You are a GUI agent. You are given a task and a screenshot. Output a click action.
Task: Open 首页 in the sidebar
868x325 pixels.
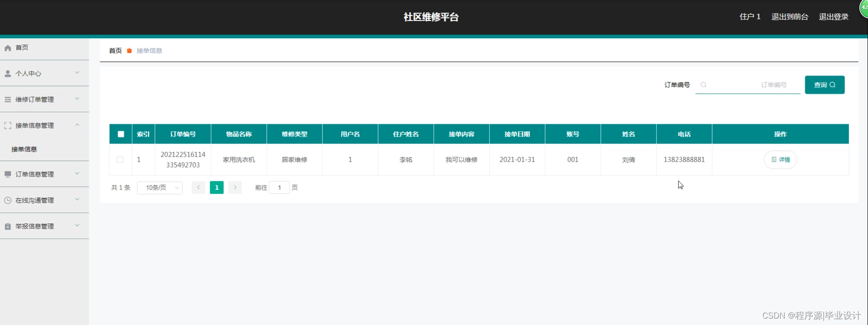(x=44, y=48)
